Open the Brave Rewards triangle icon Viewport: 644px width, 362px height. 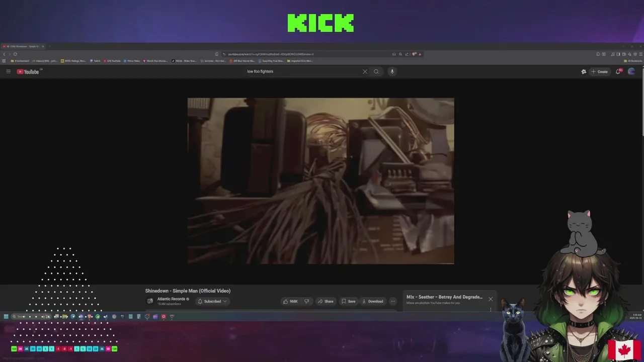pos(420,54)
